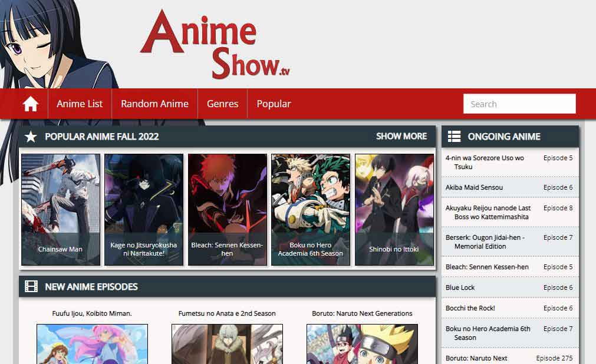Screen dimensions: 596x364
Task: Click the film strip icon beside New Anime Episodes
Action: pos(31,287)
